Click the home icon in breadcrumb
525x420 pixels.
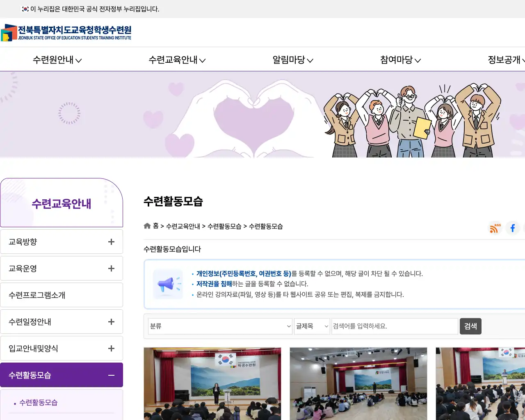pos(147,226)
